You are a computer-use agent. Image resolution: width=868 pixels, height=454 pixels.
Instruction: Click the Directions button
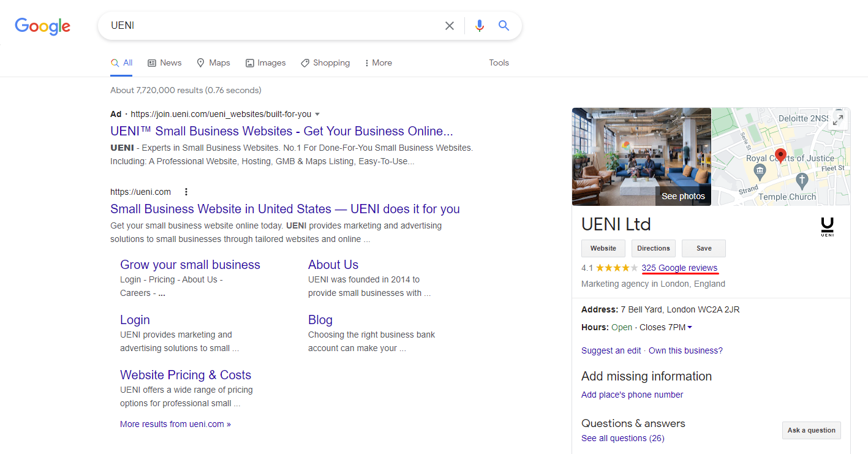653,248
